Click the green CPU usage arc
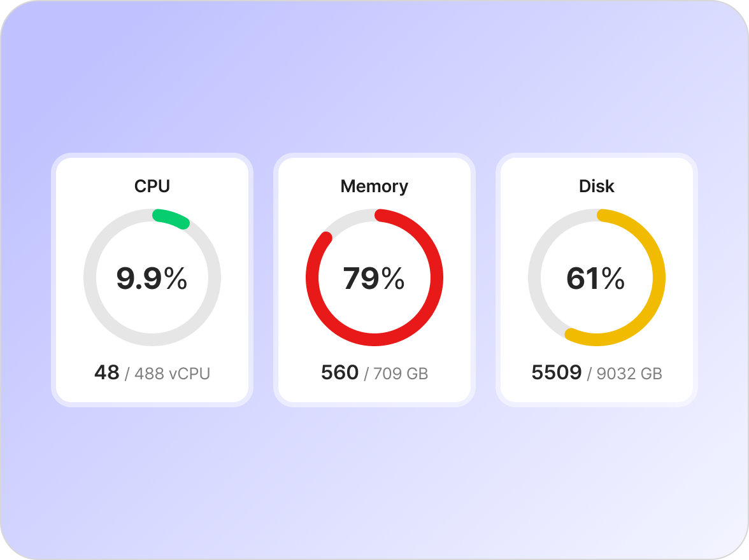The image size is (749, 560). click(171, 218)
